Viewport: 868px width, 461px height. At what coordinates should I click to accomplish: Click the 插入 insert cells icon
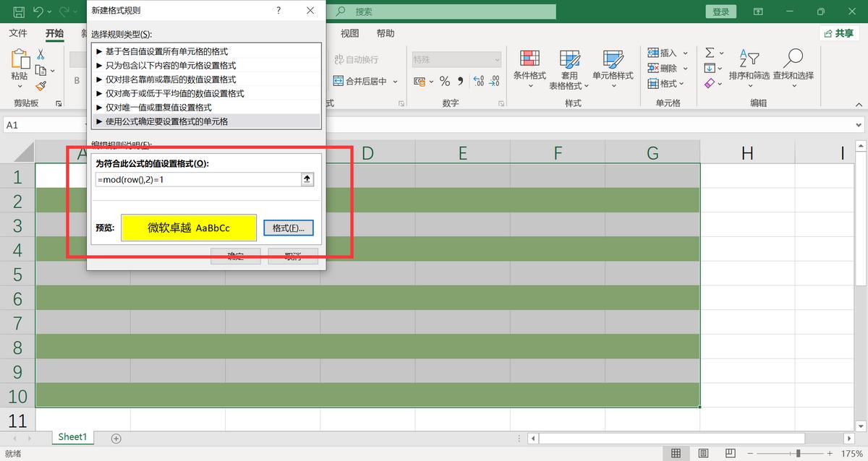coord(652,53)
